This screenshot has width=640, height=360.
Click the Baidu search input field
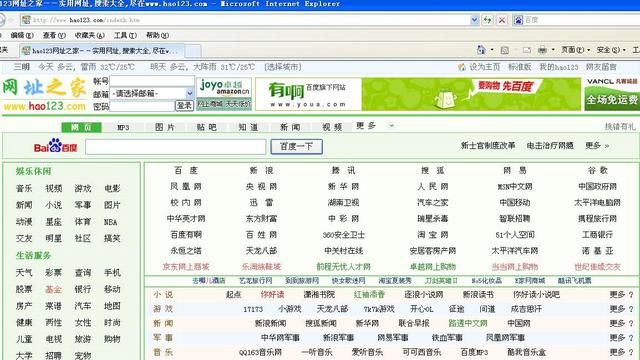tap(176, 147)
